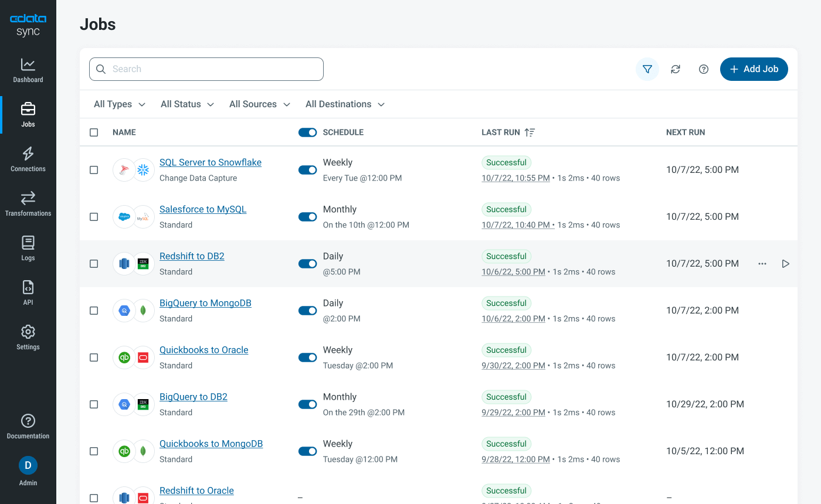Select all jobs with header checkbox

pos(94,132)
